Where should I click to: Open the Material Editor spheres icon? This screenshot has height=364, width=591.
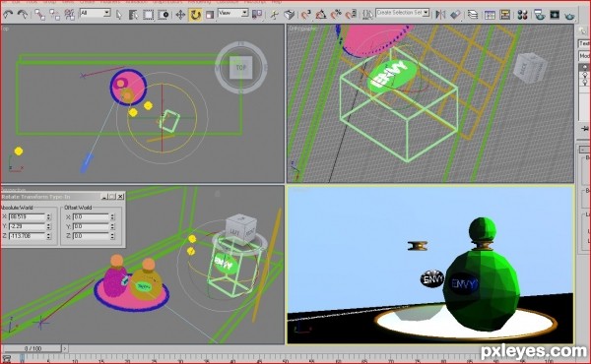pos(522,15)
